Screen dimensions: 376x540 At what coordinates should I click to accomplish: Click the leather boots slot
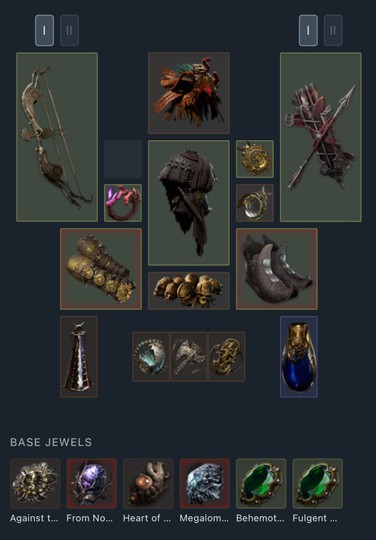point(277,269)
